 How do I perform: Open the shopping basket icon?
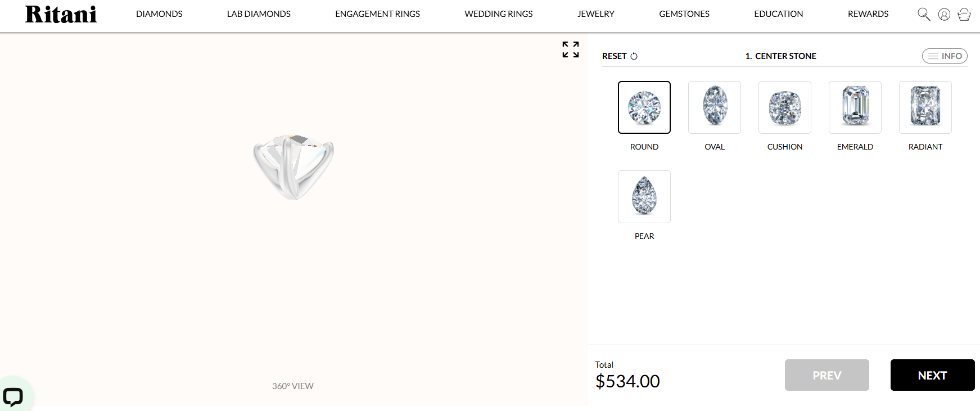tap(964, 15)
